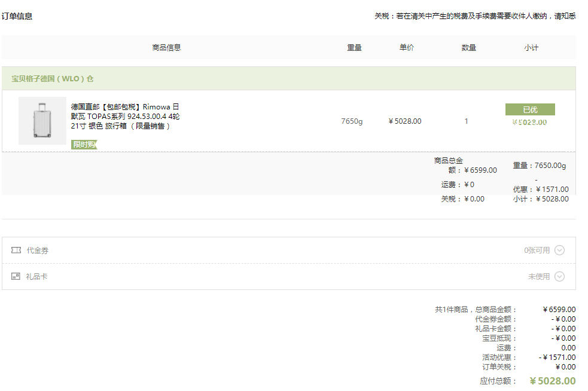The image size is (588, 391).
Task: Click the 关税：¥0.00 tax line
Action: 463,199
